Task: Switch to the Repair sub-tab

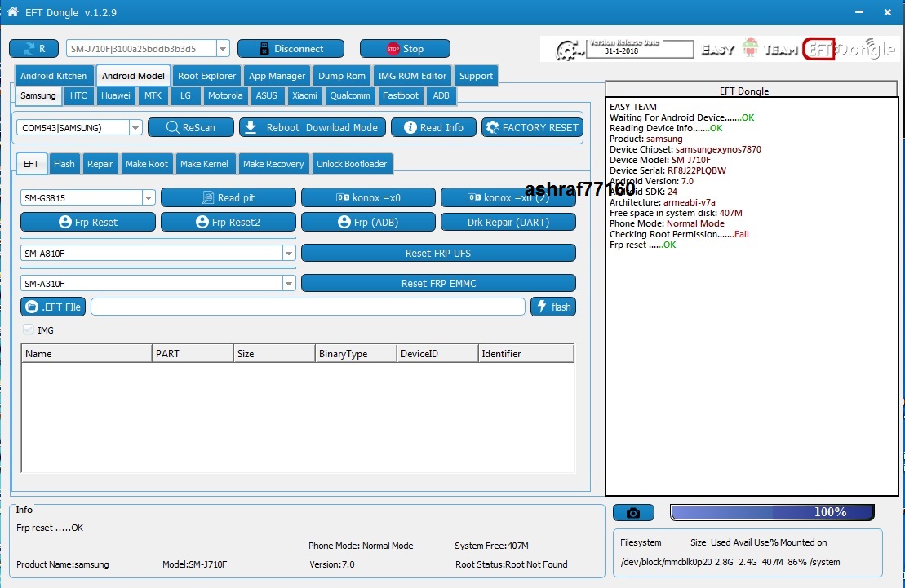Action: [x=100, y=164]
